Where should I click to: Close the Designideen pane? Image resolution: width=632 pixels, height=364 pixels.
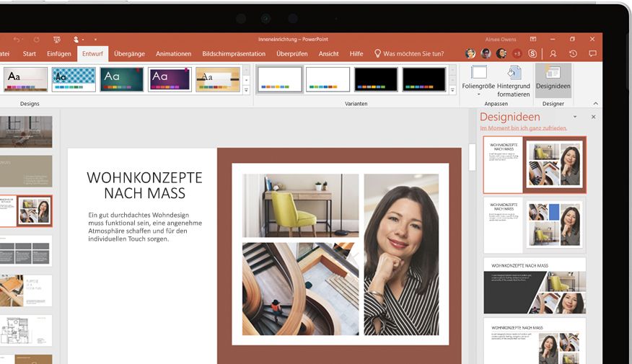[593, 117]
